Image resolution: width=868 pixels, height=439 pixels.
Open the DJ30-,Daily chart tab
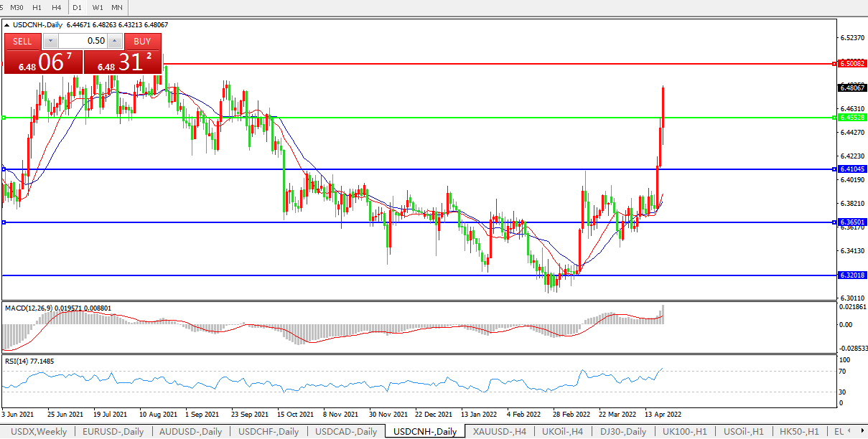[622, 431]
